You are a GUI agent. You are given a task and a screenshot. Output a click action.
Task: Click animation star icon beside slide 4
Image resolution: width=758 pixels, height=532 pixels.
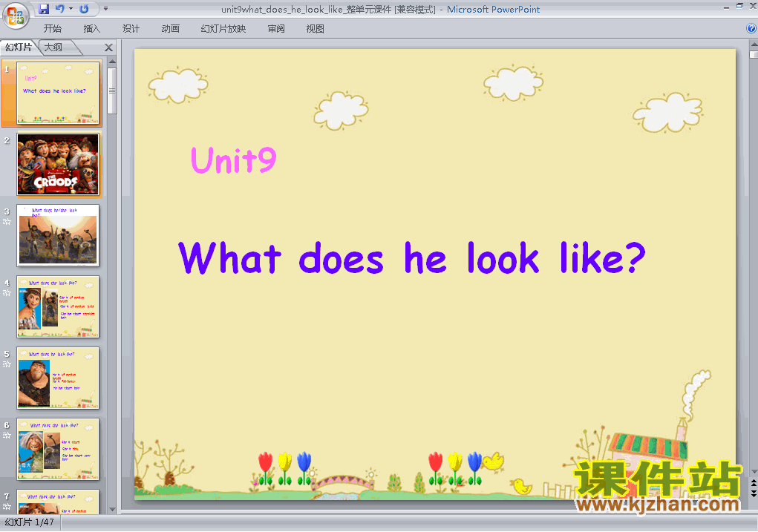click(x=7, y=293)
